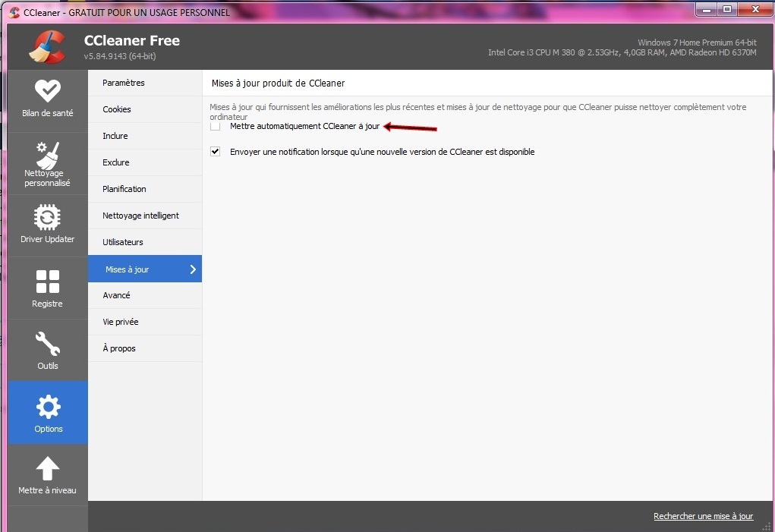775x532 pixels.
Task: Open the Avancé section
Action: (145, 295)
